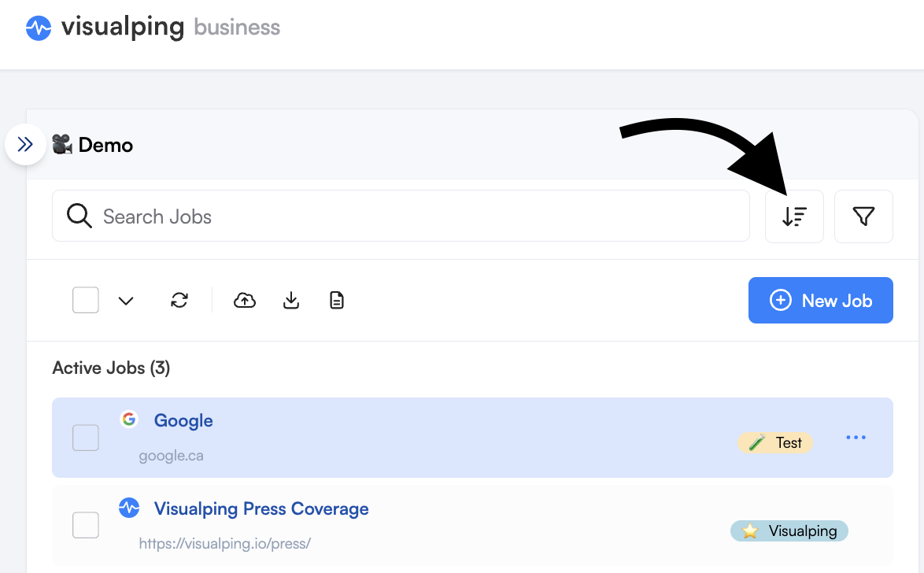Open the Google job three-dot menu
The width and height of the screenshot is (924, 573).
856,438
